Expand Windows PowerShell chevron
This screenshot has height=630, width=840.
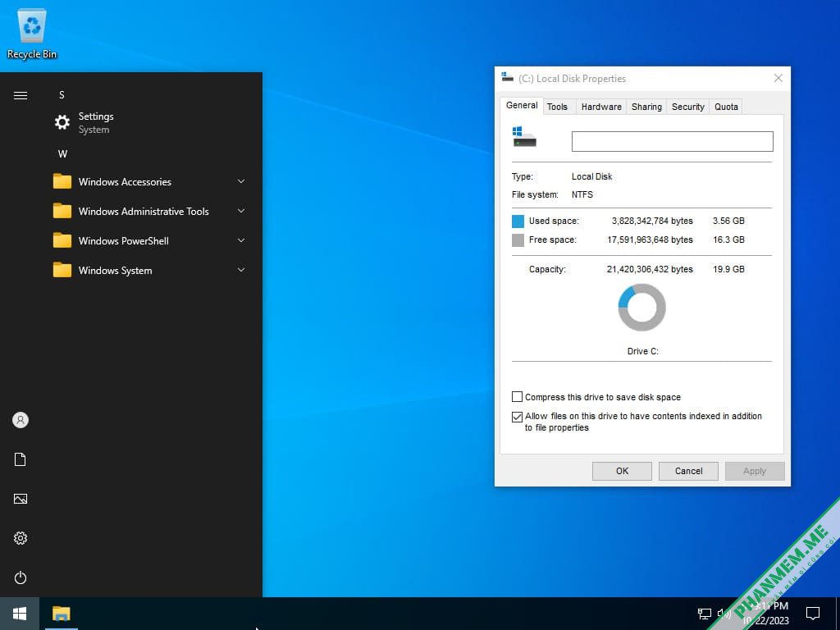click(x=241, y=240)
